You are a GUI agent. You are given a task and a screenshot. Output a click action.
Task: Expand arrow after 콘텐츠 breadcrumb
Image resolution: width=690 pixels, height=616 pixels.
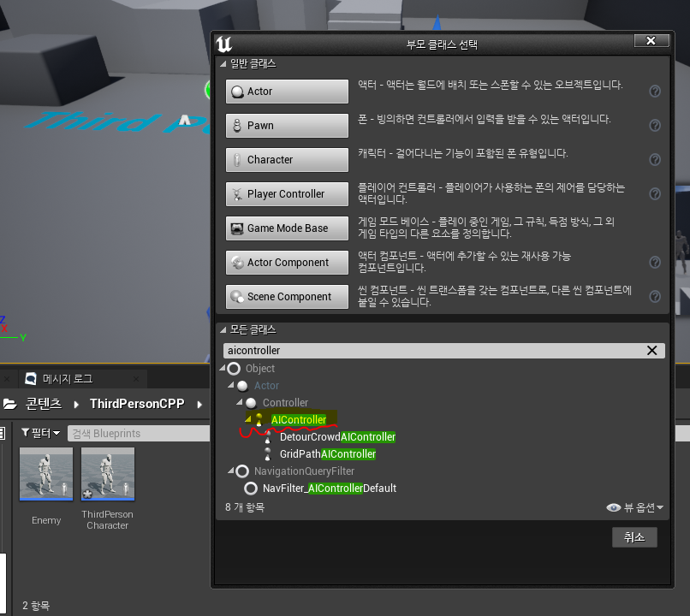pyautogui.click(x=76, y=405)
